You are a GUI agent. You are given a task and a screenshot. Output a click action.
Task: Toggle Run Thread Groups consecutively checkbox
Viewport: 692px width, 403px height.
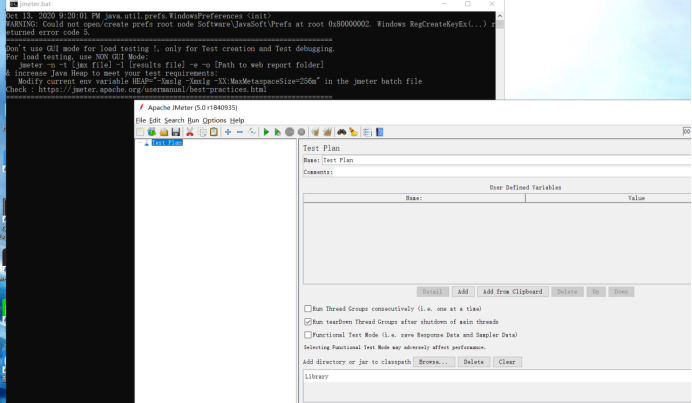[x=308, y=309]
